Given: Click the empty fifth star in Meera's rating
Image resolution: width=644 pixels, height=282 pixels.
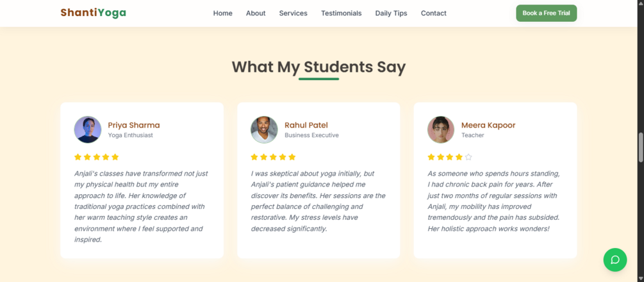Looking at the screenshot, I should click(468, 157).
